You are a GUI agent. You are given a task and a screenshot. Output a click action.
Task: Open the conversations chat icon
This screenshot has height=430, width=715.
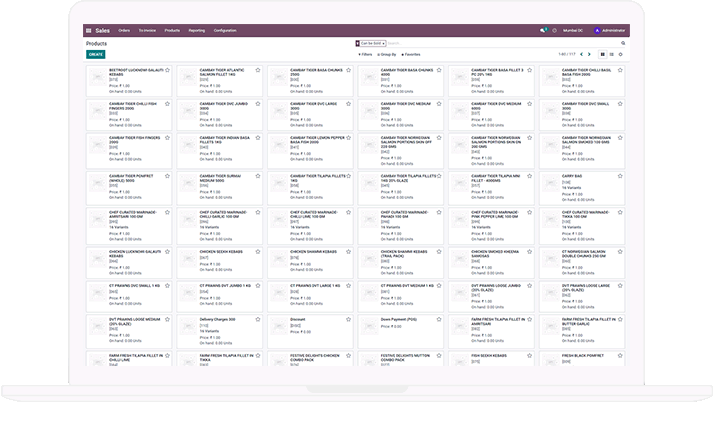[543, 31]
